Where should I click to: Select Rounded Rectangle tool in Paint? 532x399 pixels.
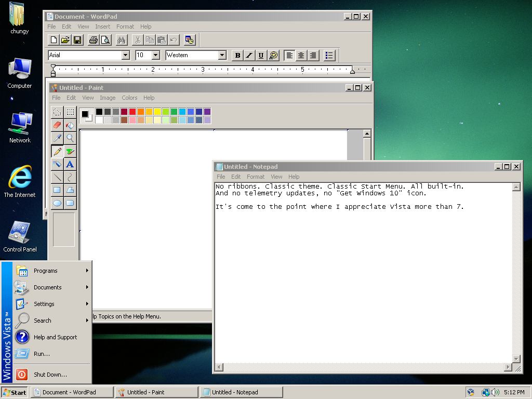coord(70,203)
